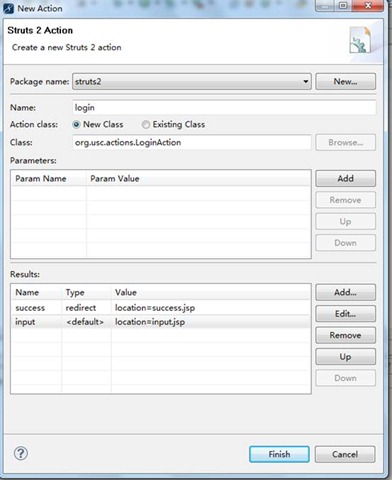Click New... button next to Package name

345,82
